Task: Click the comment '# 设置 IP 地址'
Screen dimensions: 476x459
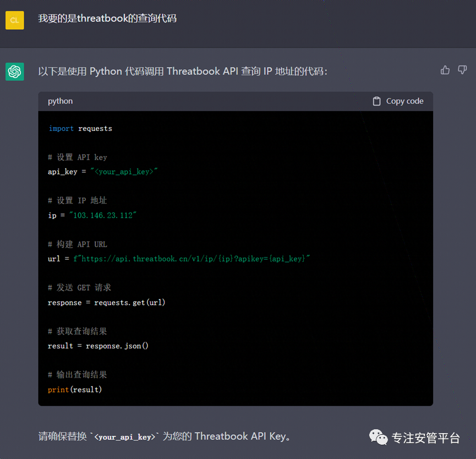Action: [x=78, y=201]
